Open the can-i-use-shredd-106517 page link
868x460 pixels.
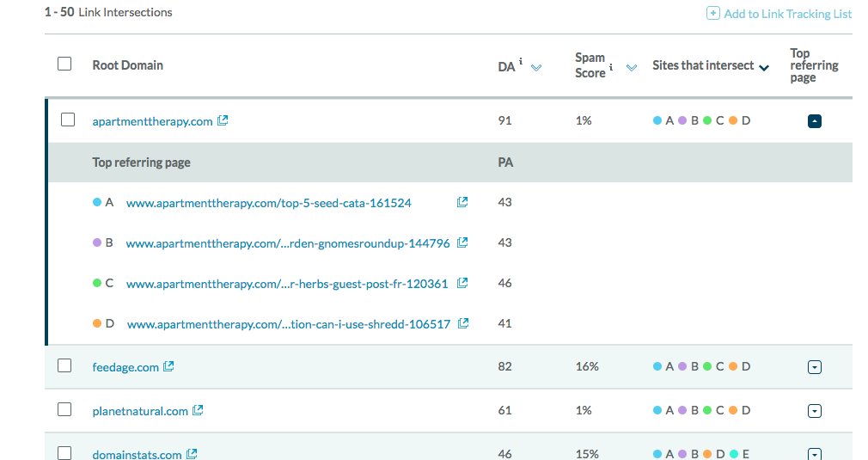289,324
